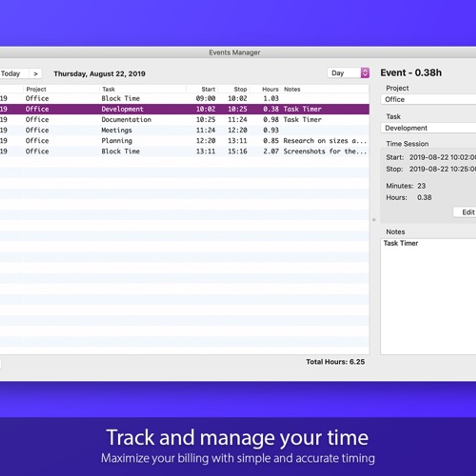
Task: Click the Project field showing Office
Action: (x=428, y=99)
